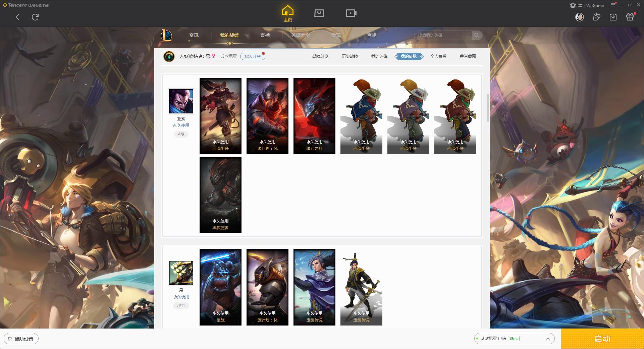Open the 我的英雄 sub-tab
Screen dimensions: 644x349
point(379,56)
